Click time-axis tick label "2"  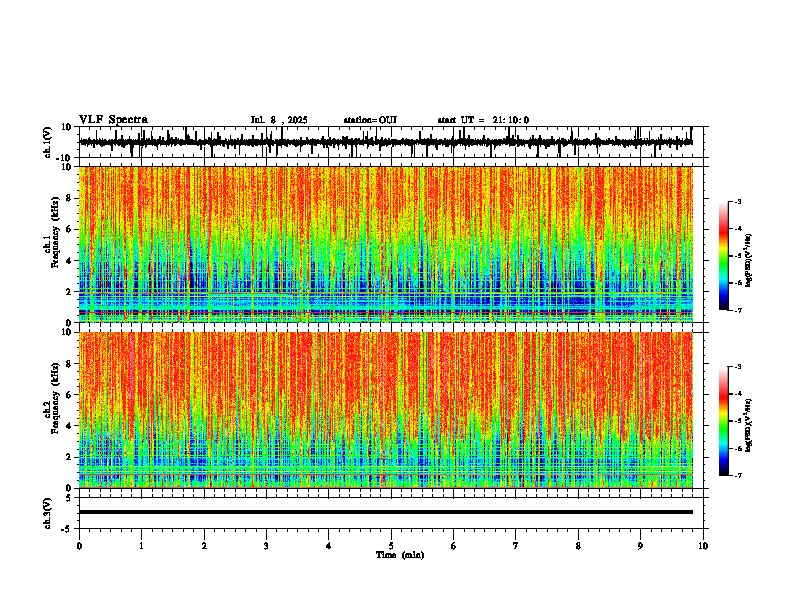click(x=204, y=546)
